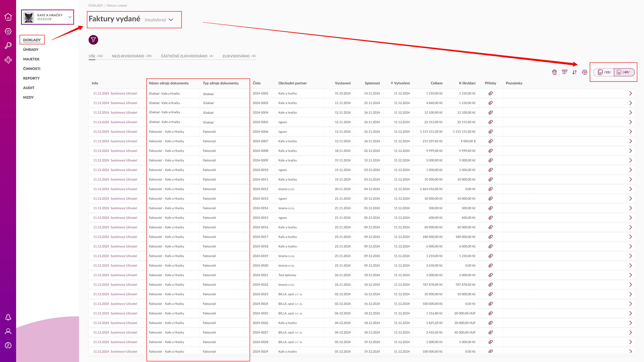Open attachment paperclip for invoice 2024-0025

tap(490, 313)
